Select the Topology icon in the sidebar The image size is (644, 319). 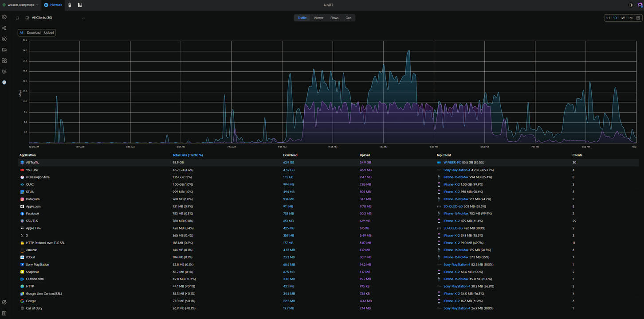pyautogui.click(x=4, y=27)
